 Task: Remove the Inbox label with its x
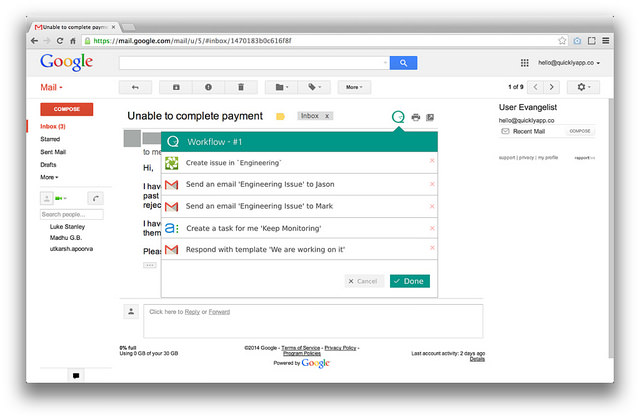click(327, 116)
